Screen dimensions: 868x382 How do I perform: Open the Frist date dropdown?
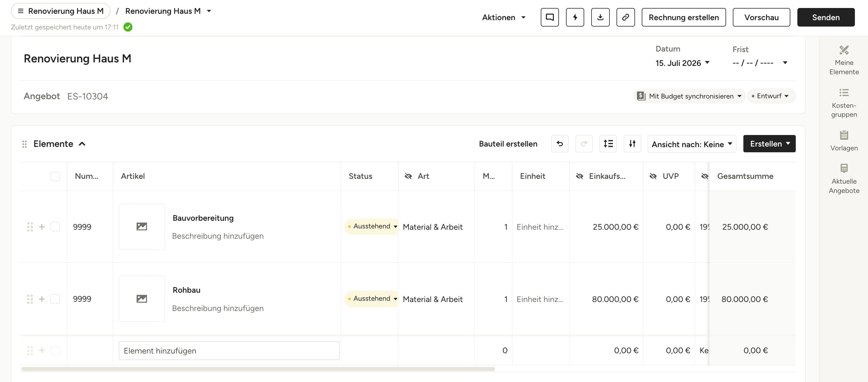coord(760,63)
